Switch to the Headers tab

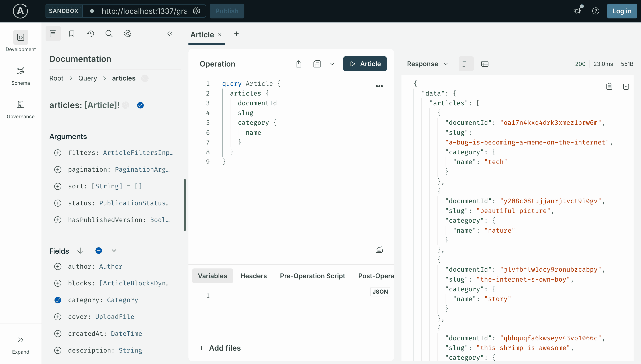coord(253,276)
